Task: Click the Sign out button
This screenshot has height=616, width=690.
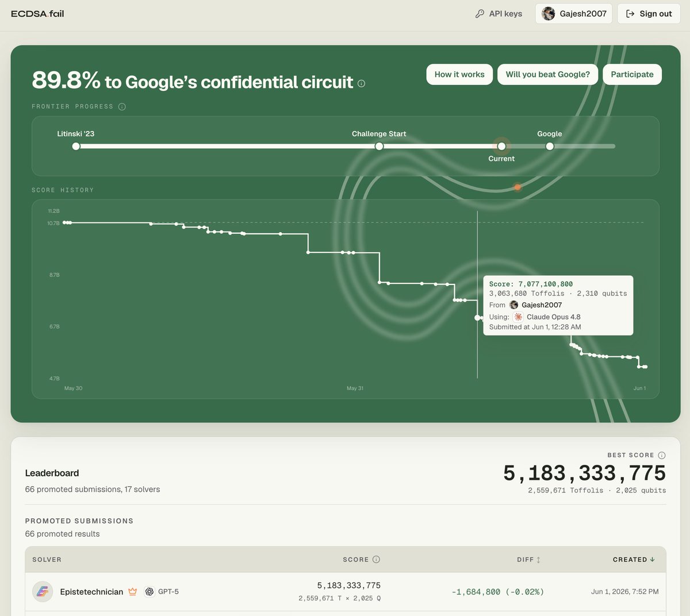Action: click(x=649, y=14)
